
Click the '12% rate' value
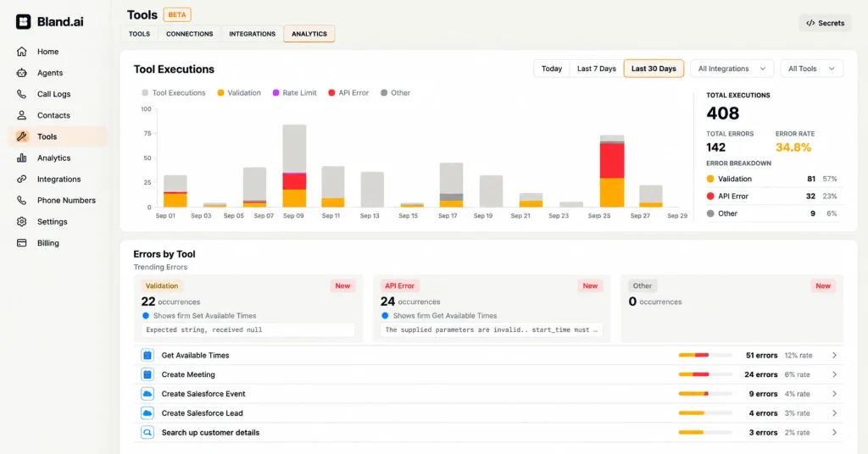tap(798, 356)
